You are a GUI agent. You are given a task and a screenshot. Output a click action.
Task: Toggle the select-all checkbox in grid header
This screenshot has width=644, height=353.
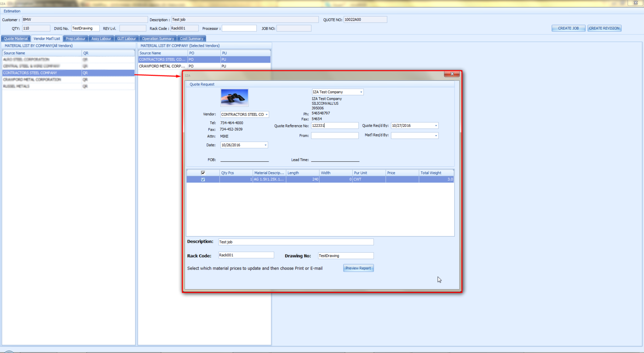coord(203,173)
